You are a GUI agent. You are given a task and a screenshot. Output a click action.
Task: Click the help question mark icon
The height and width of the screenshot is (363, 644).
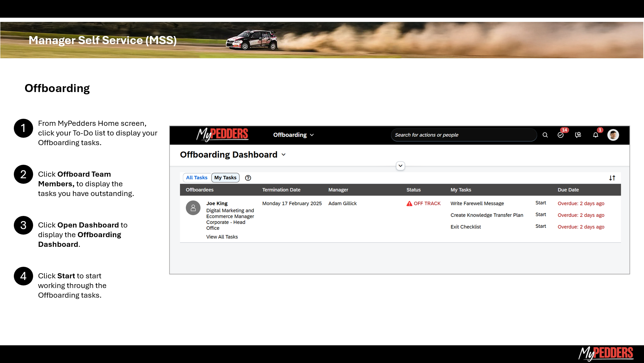point(248,178)
